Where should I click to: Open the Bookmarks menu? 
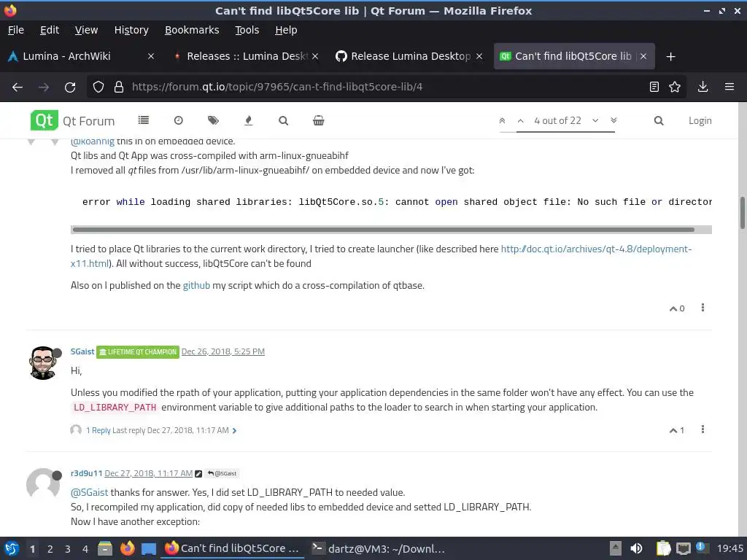[192, 30]
